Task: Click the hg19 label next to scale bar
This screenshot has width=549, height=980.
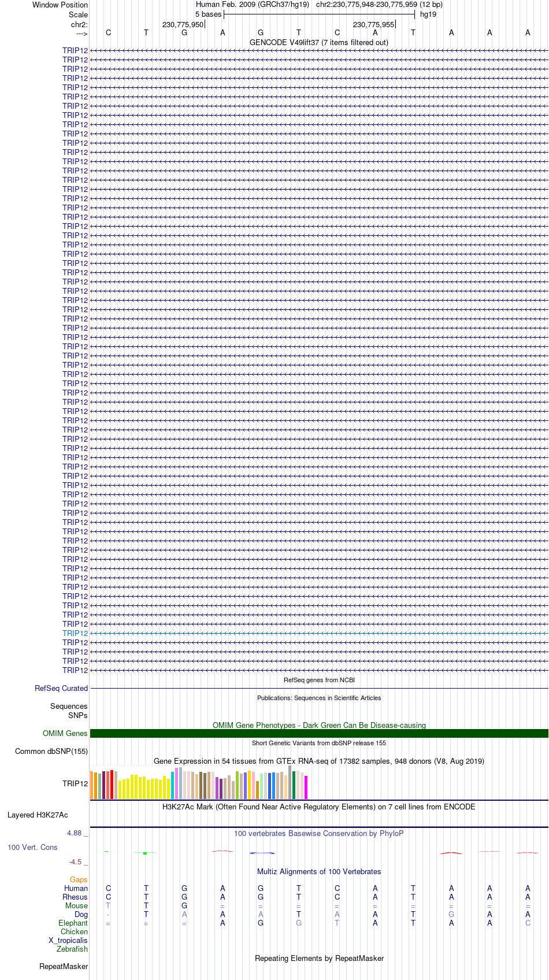Action: [x=428, y=14]
